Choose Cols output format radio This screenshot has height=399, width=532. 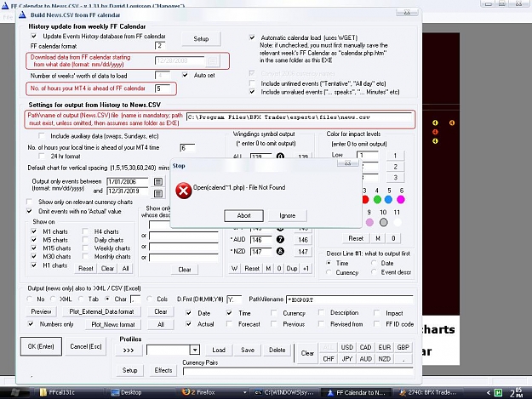[149, 299]
